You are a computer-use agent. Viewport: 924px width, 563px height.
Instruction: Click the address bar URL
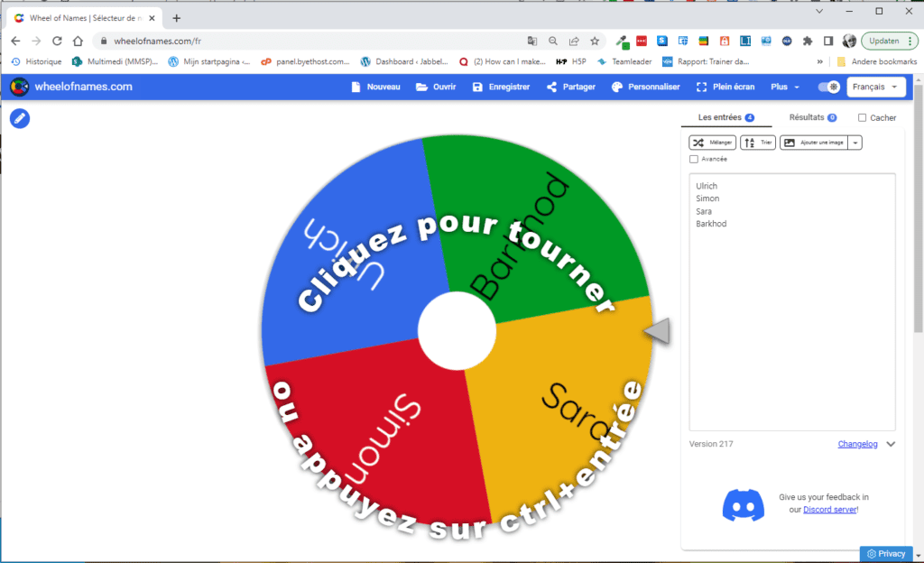click(157, 42)
